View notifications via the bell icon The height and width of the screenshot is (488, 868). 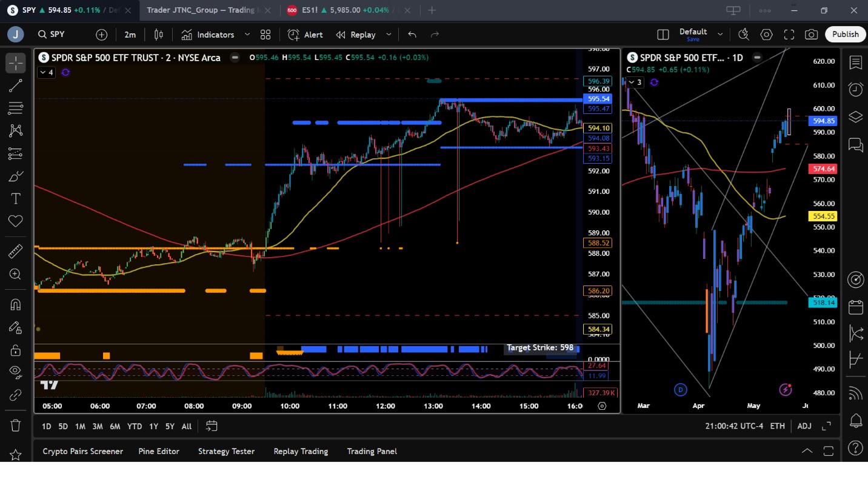[x=855, y=420]
